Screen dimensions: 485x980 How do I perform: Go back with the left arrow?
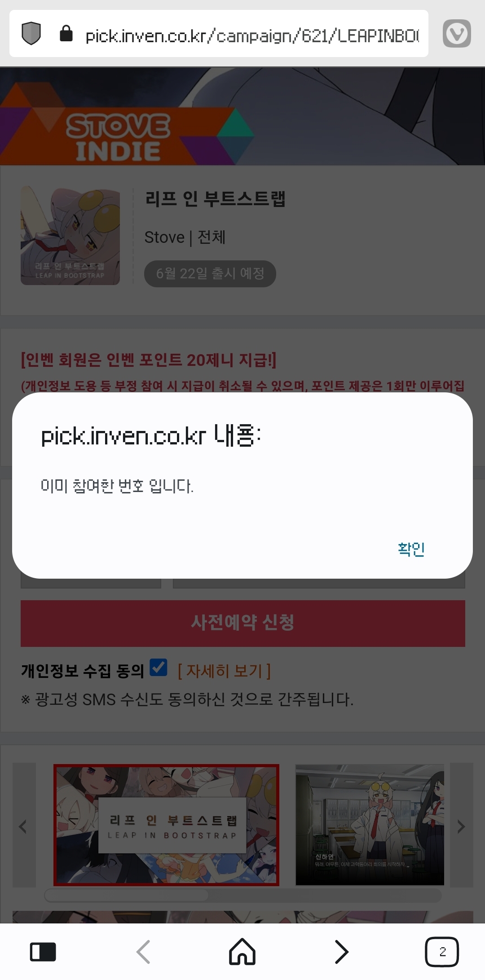click(x=143, y=952)
